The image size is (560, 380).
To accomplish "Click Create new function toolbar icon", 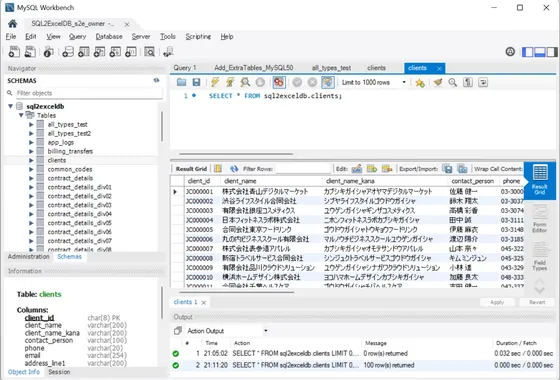I will [131, 52].
